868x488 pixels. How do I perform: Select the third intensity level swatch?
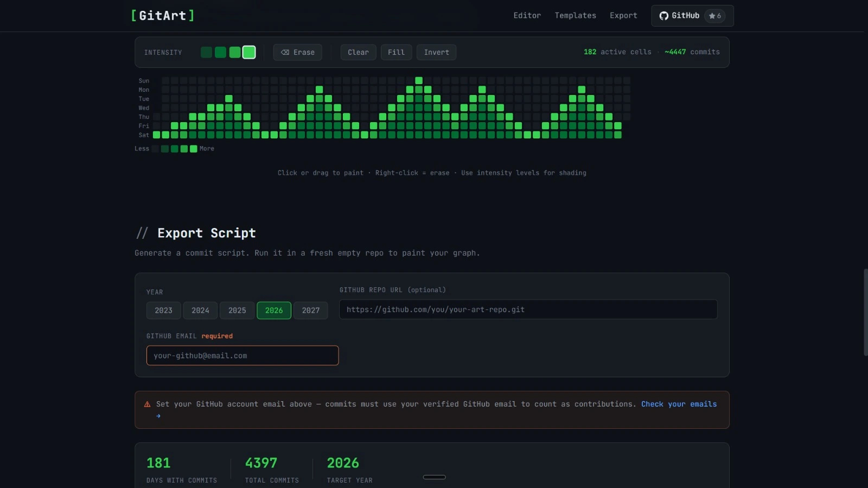click(x=234, y=52)
